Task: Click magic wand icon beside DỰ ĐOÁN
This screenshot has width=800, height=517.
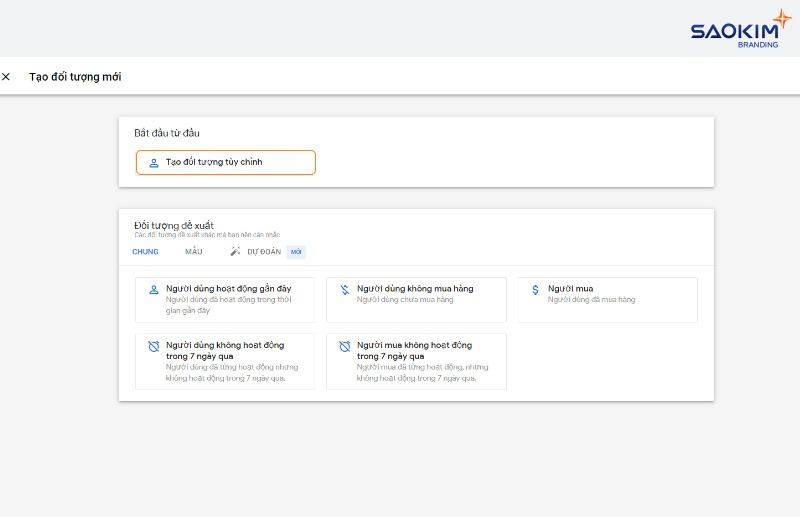Action: (235, 251)
